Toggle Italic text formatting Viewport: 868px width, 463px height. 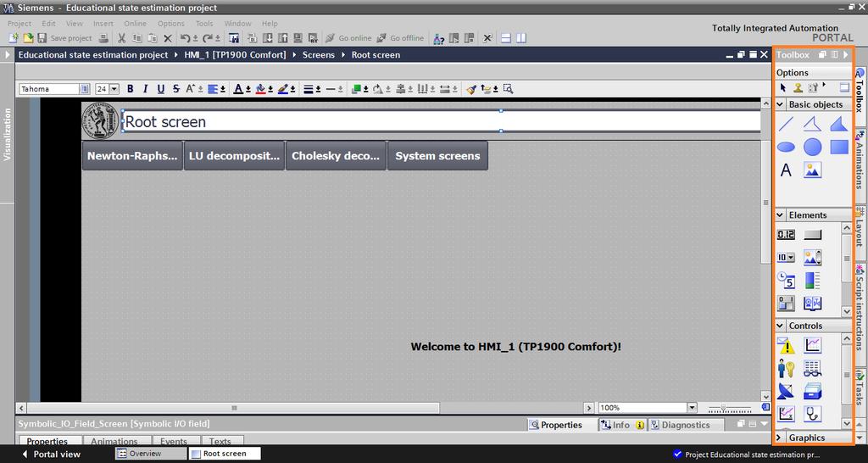pos(146,88)
